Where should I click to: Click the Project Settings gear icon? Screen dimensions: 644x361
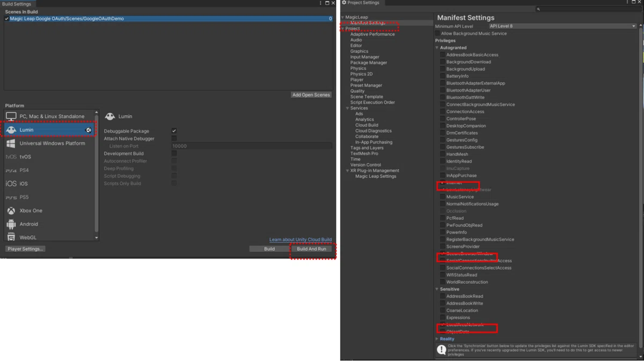point(344,3)
